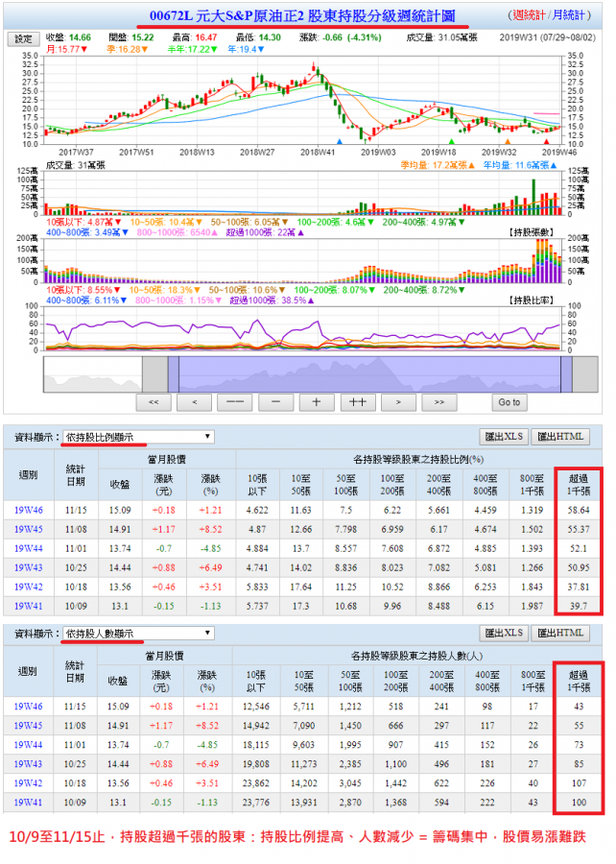Step chart back with < button
The image size is (616, 864).
(x=195, y=402)
